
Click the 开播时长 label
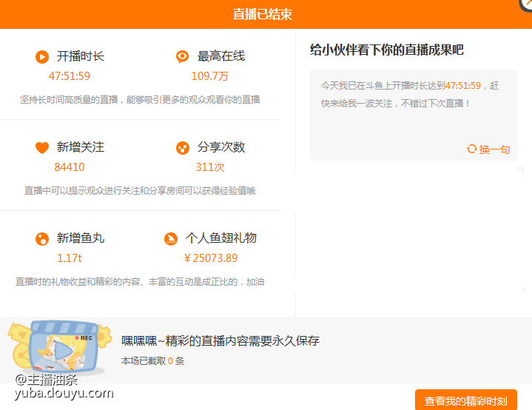point(81,56)
